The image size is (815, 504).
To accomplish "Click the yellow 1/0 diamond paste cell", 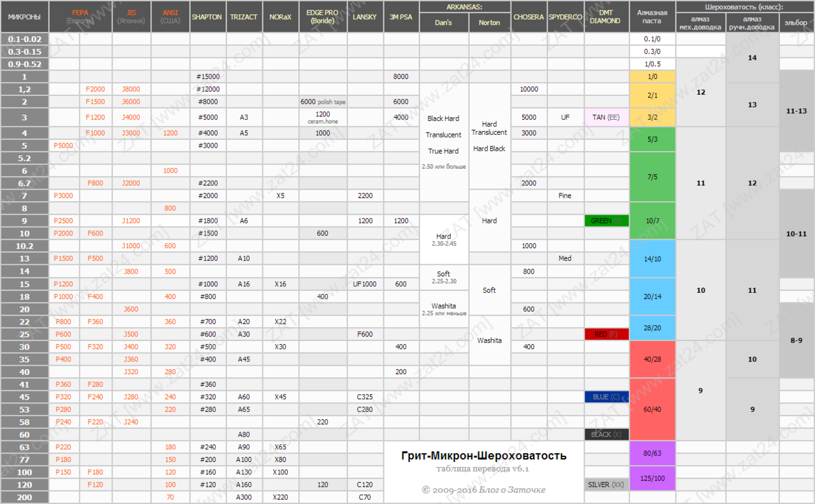I will [x=652, y=76].
